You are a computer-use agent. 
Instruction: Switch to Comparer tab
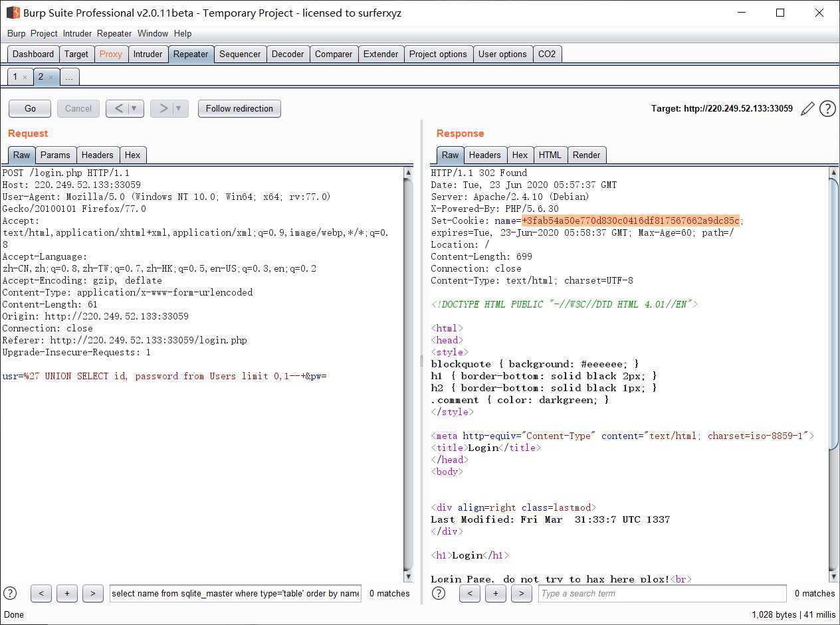[334, 54]
